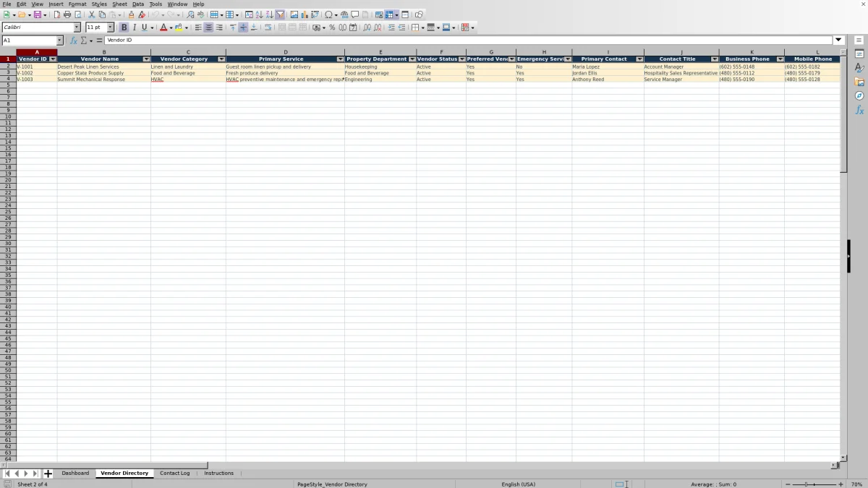Insert an image using Image icon

pyautogui.click(x=294, y=14)
